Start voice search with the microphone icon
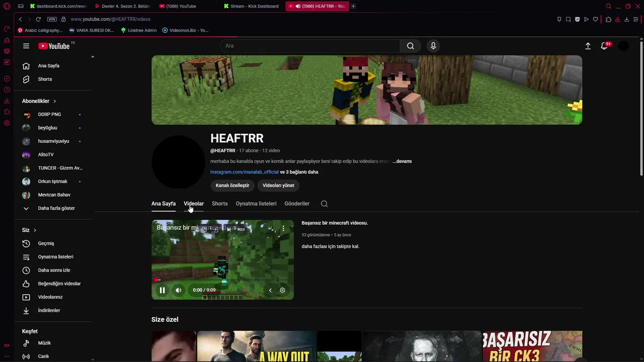Image resolution: width=644 pixels, height=362 pixels. pyautogui.click(x=433, y=46)
